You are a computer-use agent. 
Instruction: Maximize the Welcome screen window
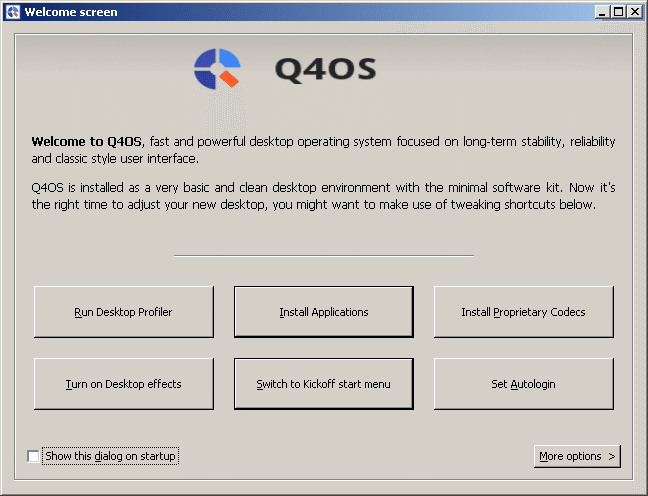click(x=618, y=12)
